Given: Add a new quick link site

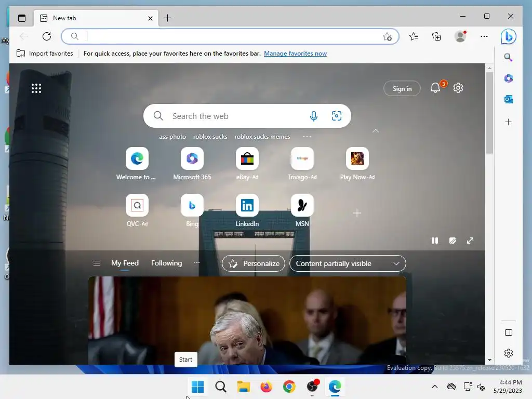Looking at the screenshot, I should [x=357, y=213].
